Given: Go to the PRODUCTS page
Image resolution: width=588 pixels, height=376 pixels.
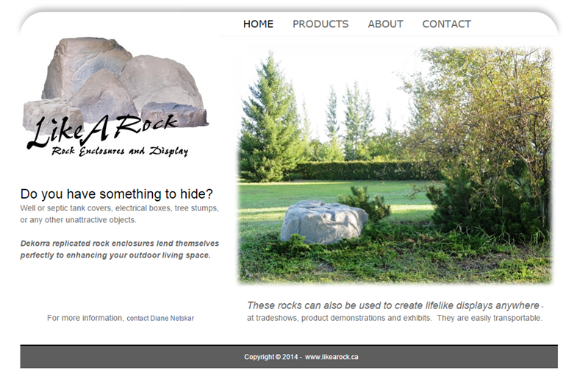Looking at the screenshot, I should pos(320,24).
